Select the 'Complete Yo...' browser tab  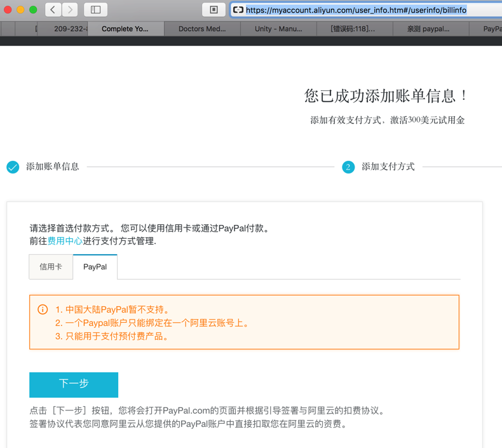coord(125,29)
